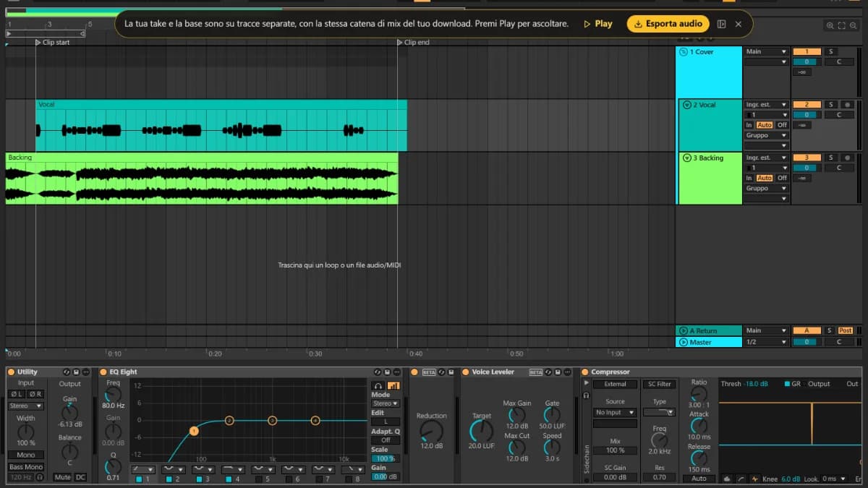Fold the 2 Vocal track arrow
868x488 pixels.
[686, 105]
